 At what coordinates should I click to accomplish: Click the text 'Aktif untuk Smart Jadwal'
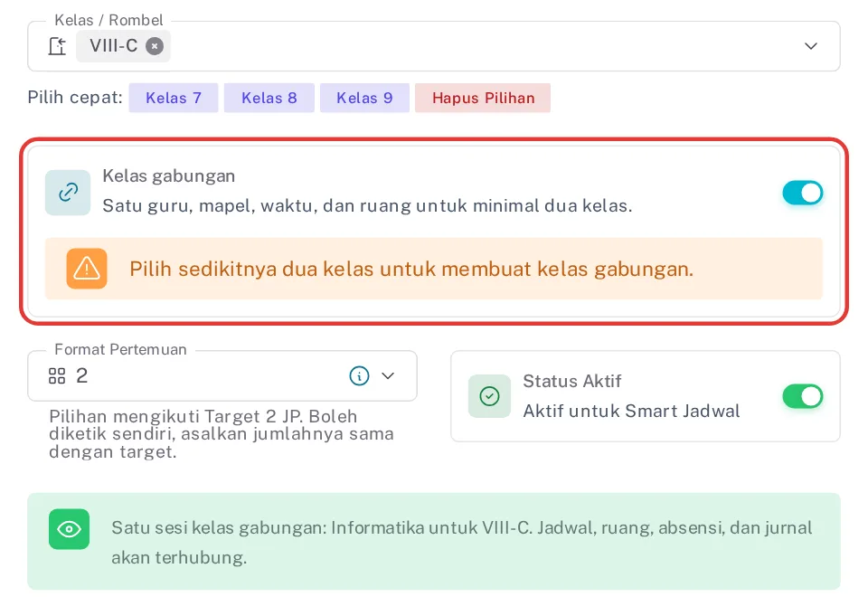631,411
